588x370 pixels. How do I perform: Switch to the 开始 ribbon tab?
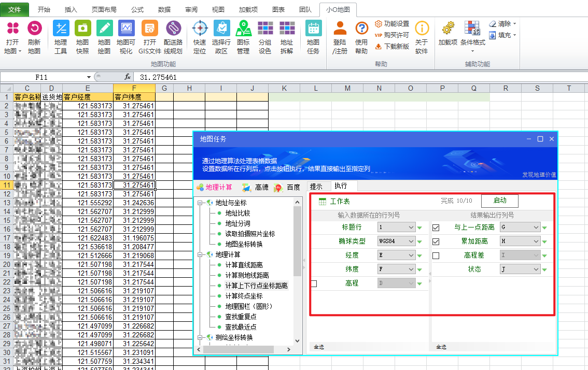click(x=44, y=9)
